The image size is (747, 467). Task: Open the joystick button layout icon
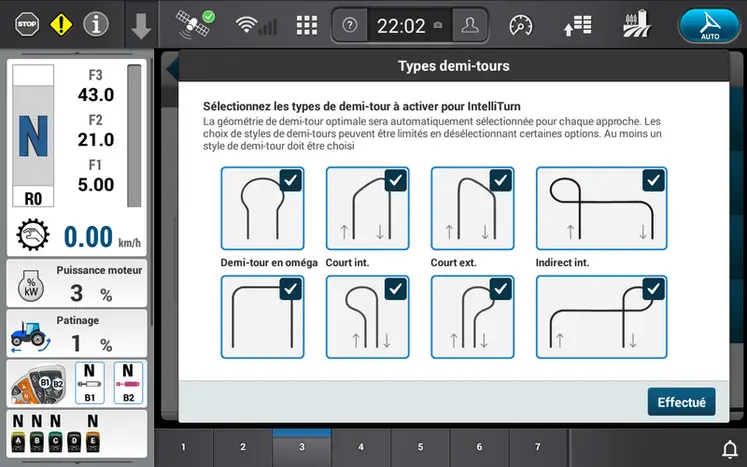[38, 384]
